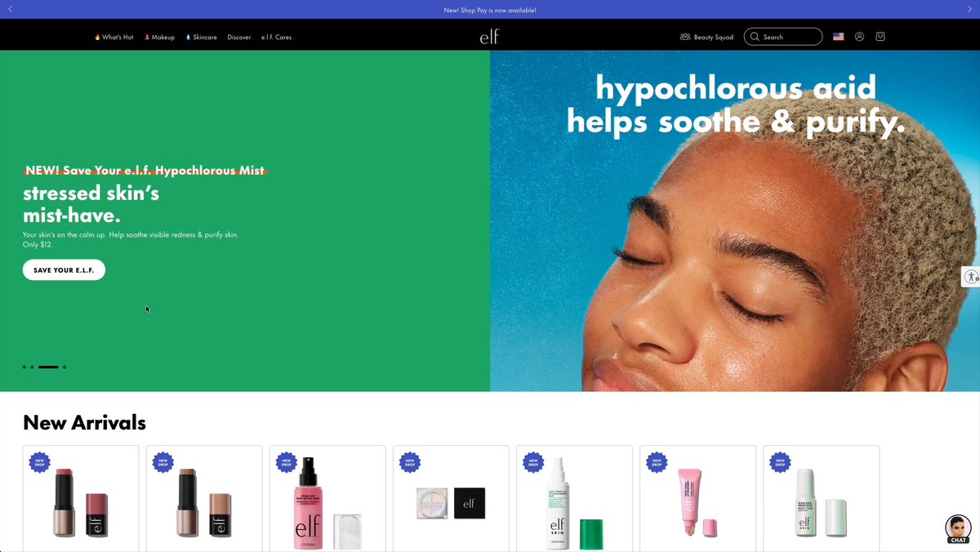The height and width of the screenshot is (552, 980).
Task: Click the e.l.f. logo to go home
Action: [489, 37]
